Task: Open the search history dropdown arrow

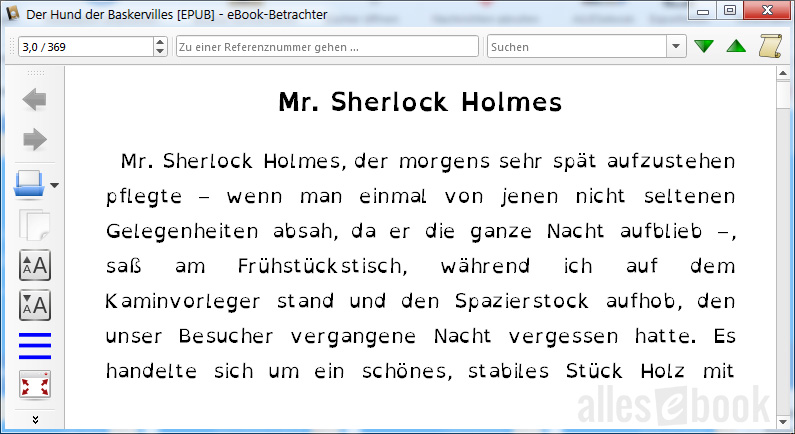Action: (x=676, y=47)
